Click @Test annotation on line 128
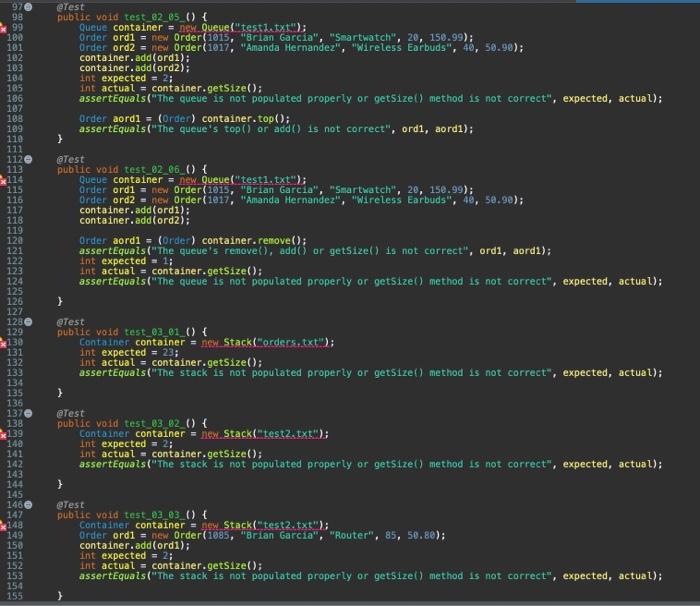 (x=71, y=322)
